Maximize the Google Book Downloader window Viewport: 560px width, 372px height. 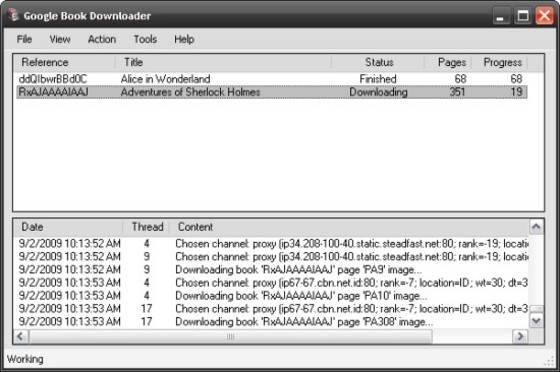coord(523,16)
